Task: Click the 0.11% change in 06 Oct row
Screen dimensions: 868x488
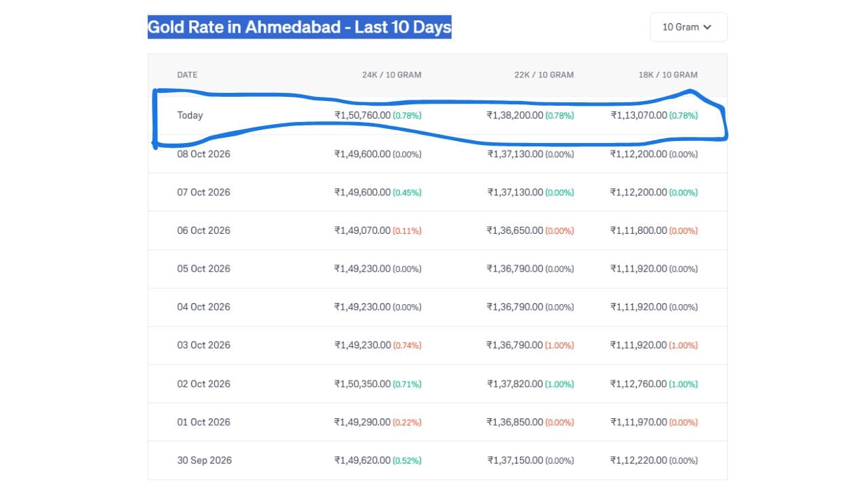Action: point(407,231)
